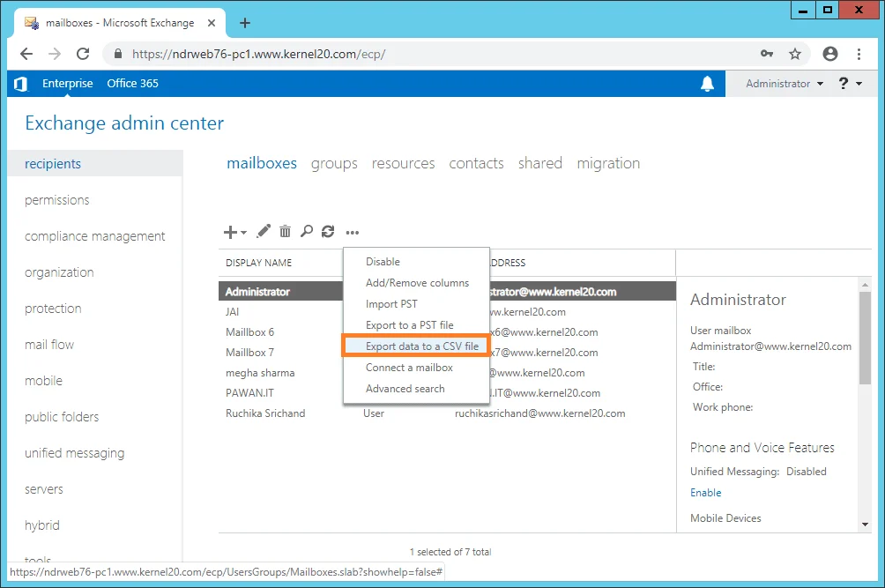Open the more options ellipsis icon

click(351, 232)
